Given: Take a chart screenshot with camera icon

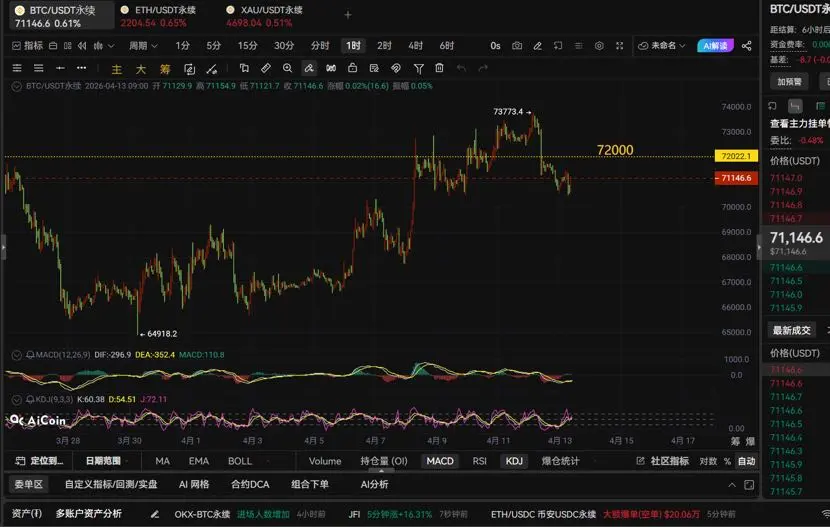Looking at the screenshot, I should 517,46.
